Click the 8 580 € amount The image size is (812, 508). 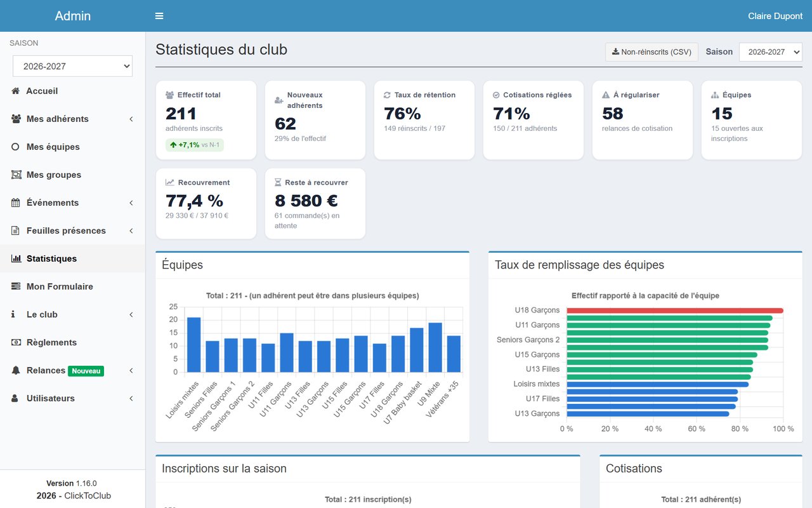coord(306,201)
